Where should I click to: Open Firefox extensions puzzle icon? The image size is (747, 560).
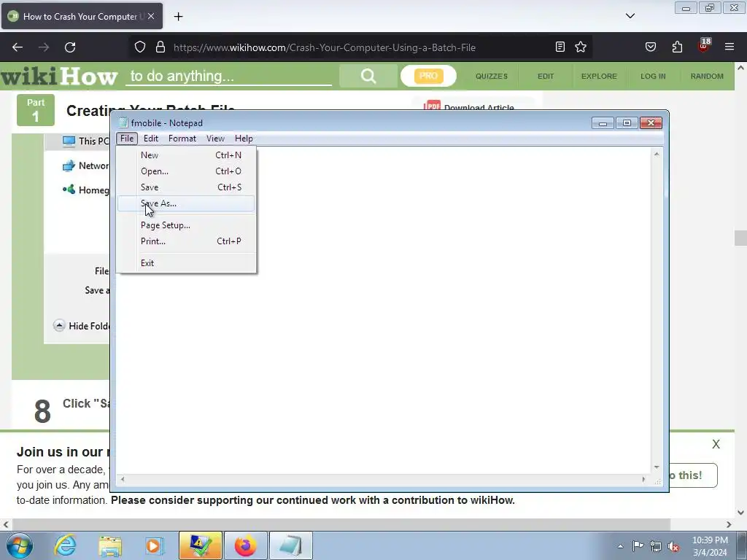point(677,47)
